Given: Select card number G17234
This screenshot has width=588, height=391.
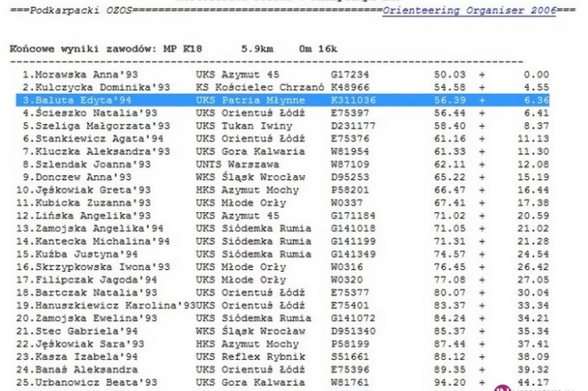Looking at the screenshot, I should tap(349, 74).
